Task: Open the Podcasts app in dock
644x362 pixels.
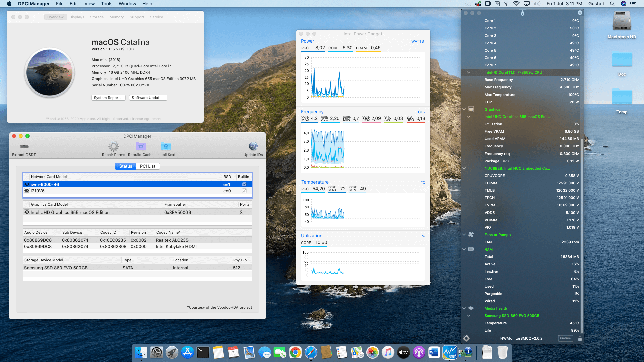Action: coord(419,352)
